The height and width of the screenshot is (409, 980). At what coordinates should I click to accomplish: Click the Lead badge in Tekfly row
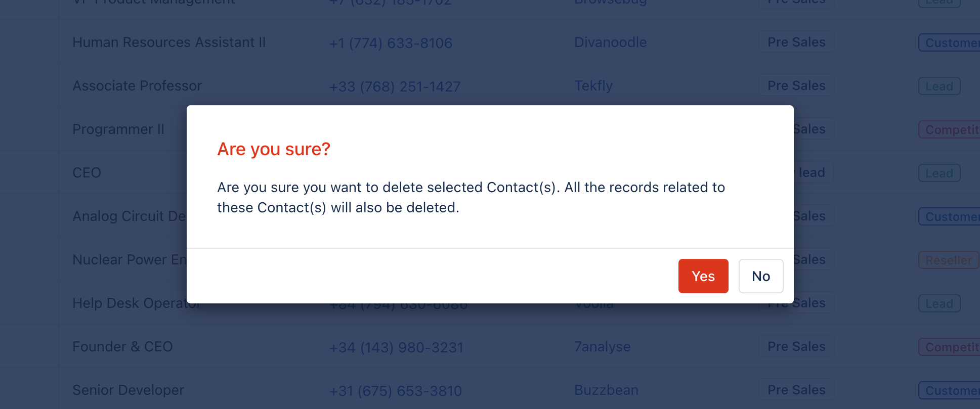click(940, 86)
